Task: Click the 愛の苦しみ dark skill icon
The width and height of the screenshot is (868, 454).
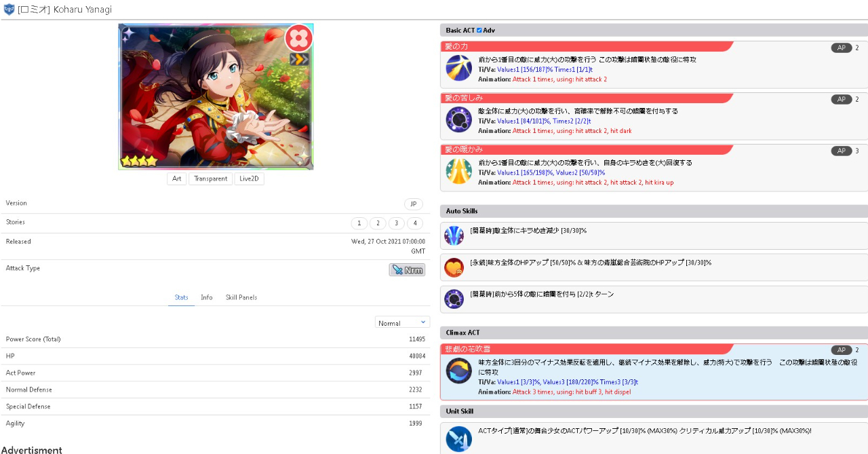Action: click(x=458, y=119)
